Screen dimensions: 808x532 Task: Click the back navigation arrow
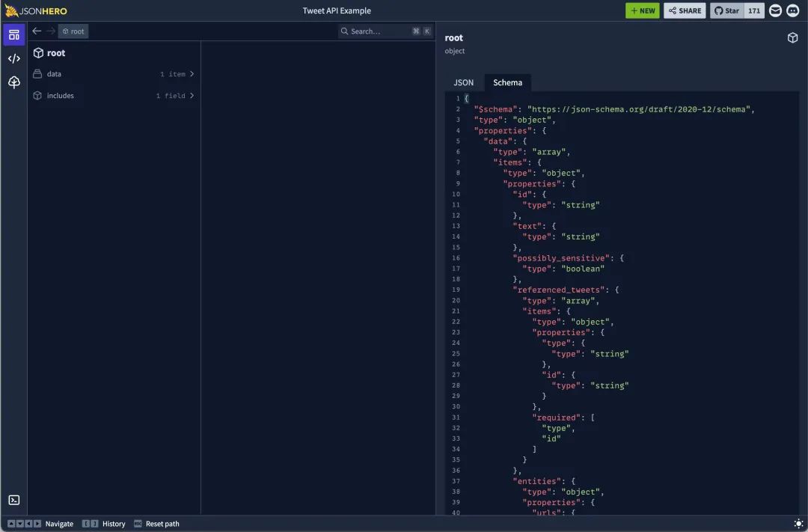(x=35, y=31)
